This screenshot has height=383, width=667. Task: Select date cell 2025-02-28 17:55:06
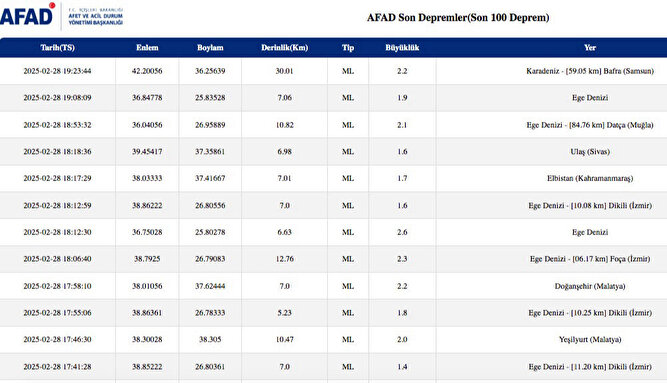point(57,313)
